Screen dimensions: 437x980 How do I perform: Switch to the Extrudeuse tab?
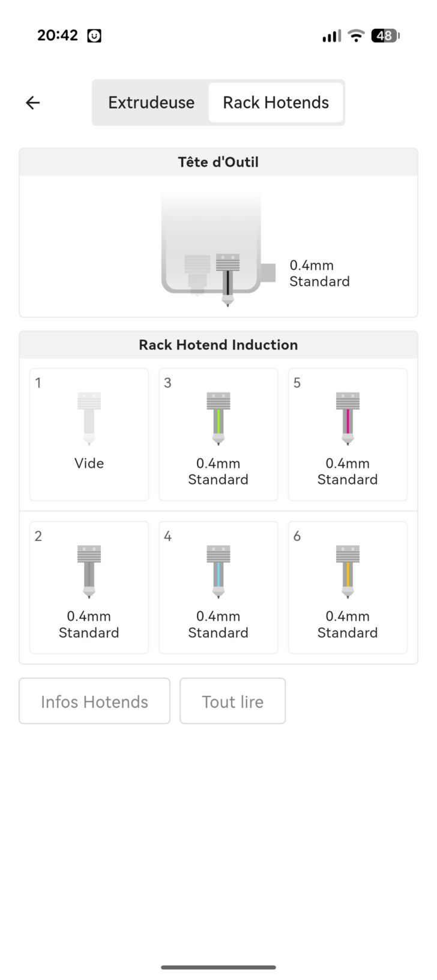point(151,103)
